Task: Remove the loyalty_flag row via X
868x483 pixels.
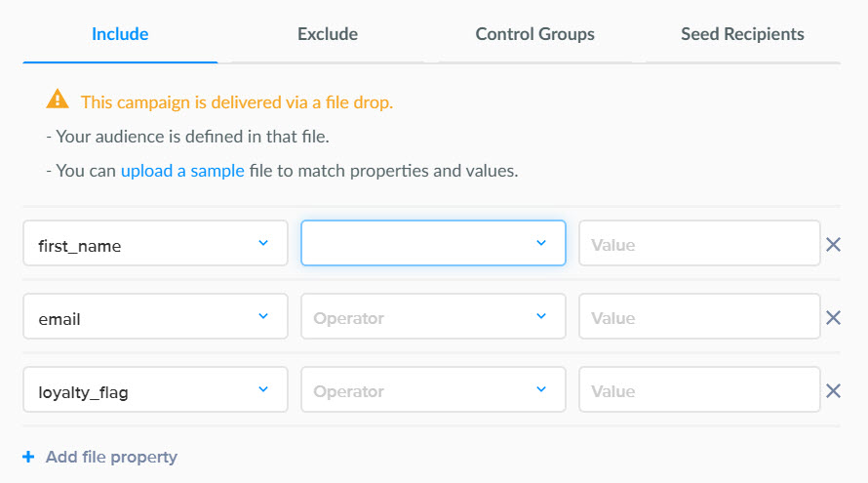Action: tap(833, 390)
